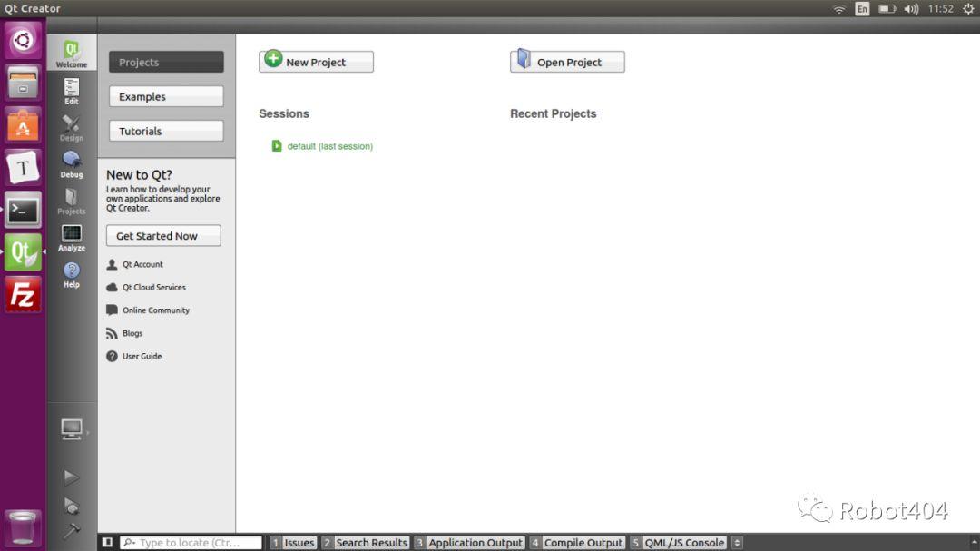
Task: Click Qt Creator icon in dock
Action: (x=23, y=252)
